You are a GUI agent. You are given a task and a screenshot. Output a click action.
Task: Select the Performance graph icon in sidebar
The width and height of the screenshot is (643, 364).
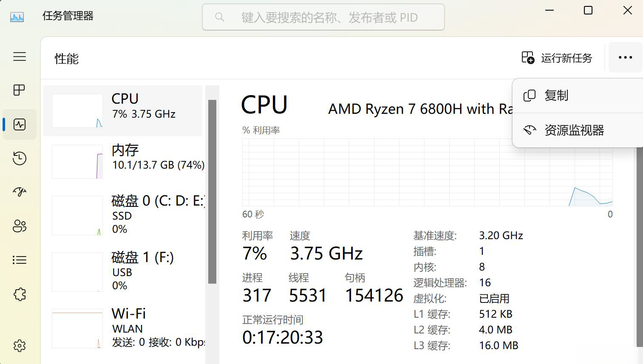tap(19, 124)
